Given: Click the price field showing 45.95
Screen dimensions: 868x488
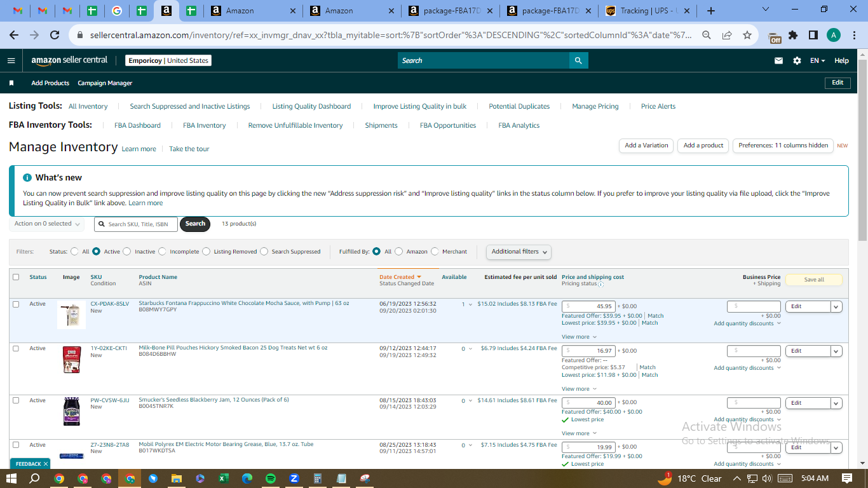Looking at the screenshot, I should (x=588, y=306).
